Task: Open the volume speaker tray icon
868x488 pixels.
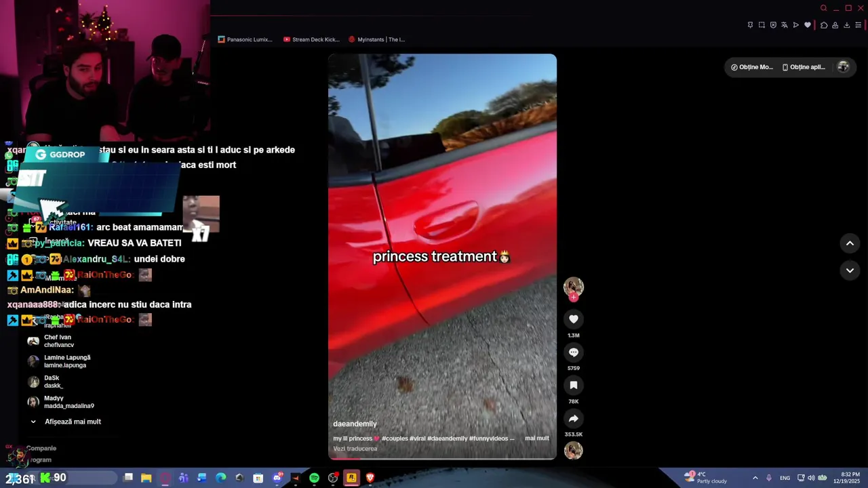Action: point(811,478)
